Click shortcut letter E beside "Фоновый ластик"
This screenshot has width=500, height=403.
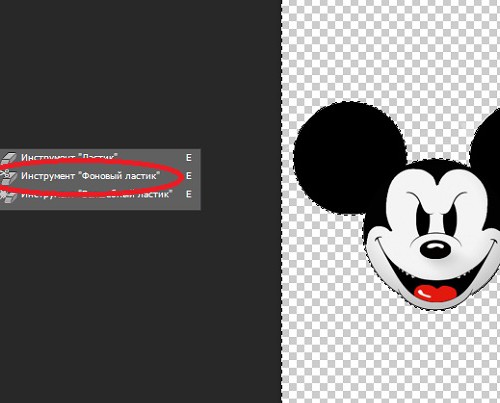click(x=189, y=176)
